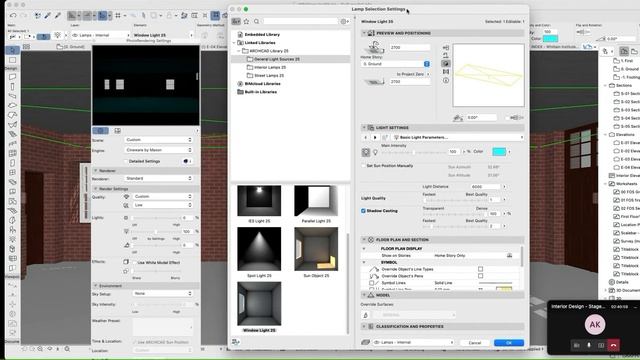Open the Scene dropdown set to Custom
This screenshot has width=640, height=360.
(x=158, y=140)
